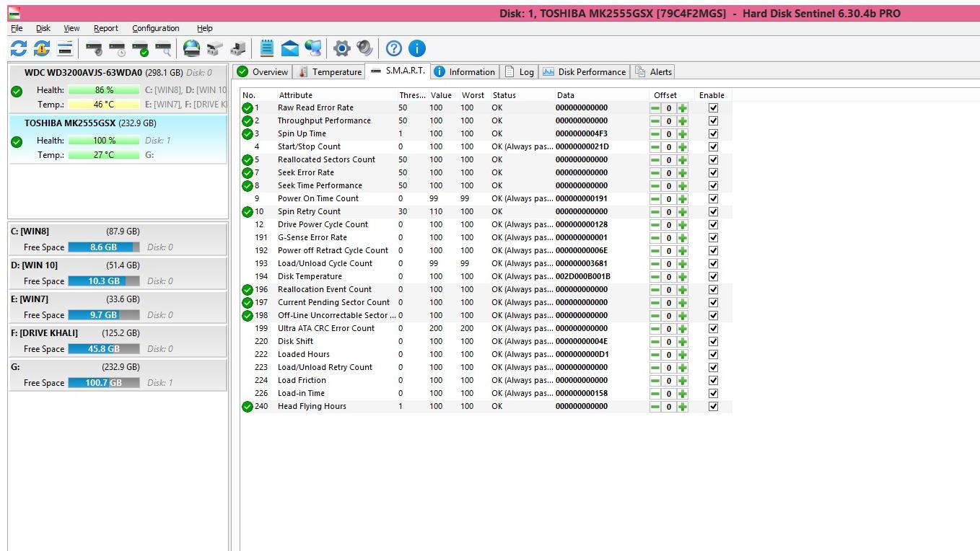The image size is (980, 551).
Task: Sort by the Attribute column header
Action: [296, 95]
